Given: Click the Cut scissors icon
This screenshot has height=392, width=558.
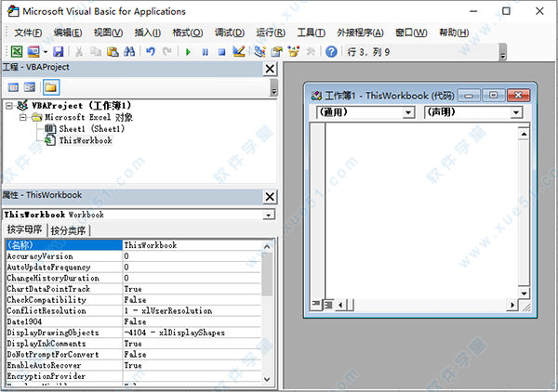Looking at the screenshot, I should (x=79, y=52).
